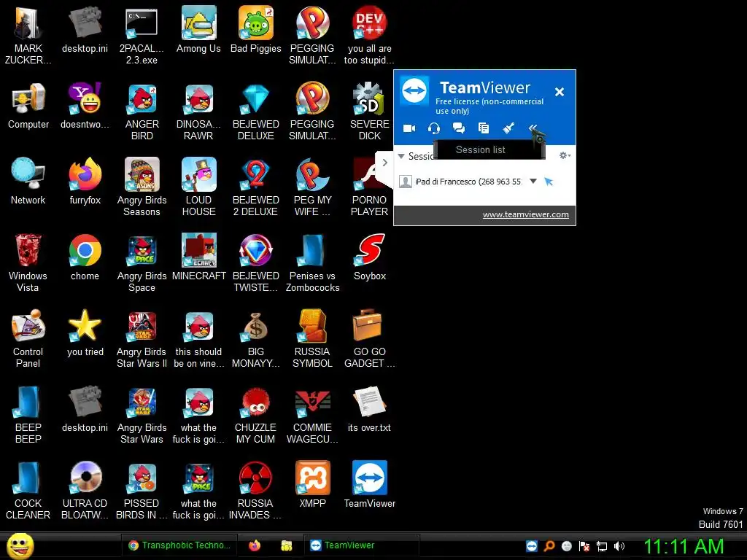Viewport: 747px width, 560px height.
Task: Select the 'its over.txt' file
Action: point(370,408)
